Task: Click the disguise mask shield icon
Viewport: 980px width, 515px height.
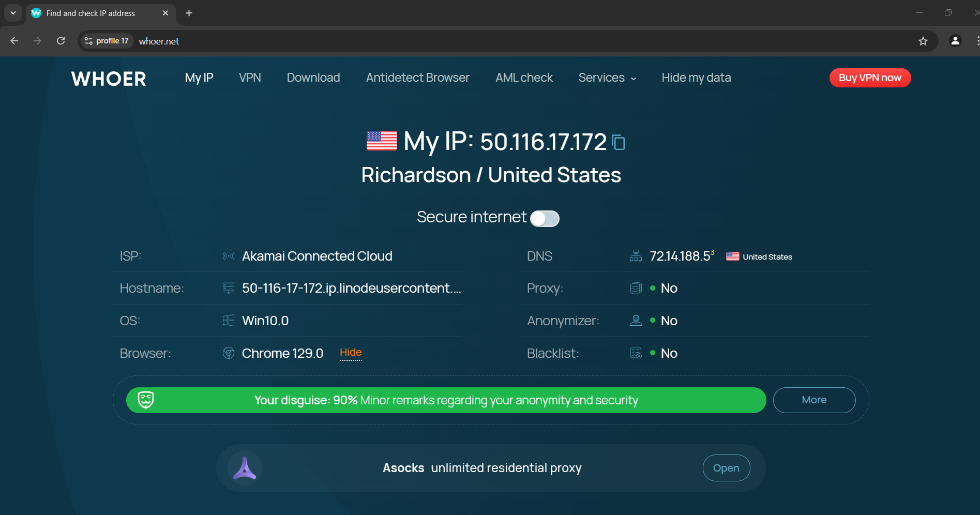Action: pyautogui.click(x=146, y=400)
